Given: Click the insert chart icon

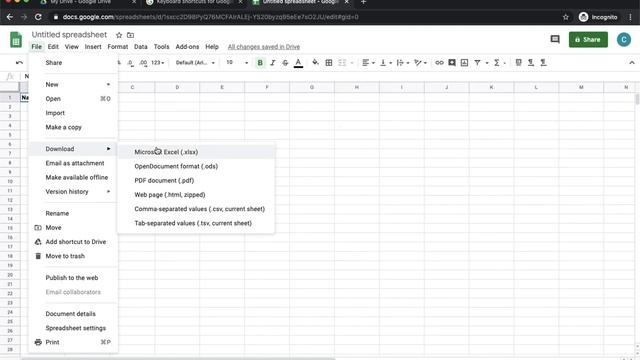Looking at the screenshot, I should click(464, 62).
